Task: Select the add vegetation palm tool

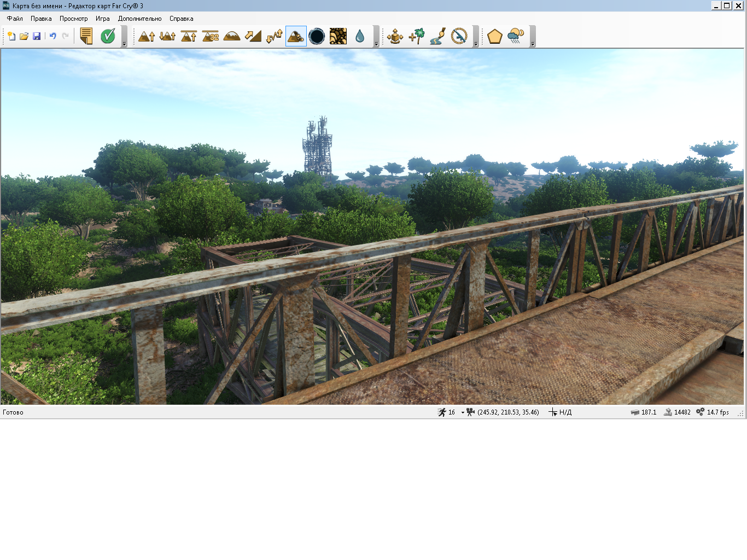Action: click(416, 36)
